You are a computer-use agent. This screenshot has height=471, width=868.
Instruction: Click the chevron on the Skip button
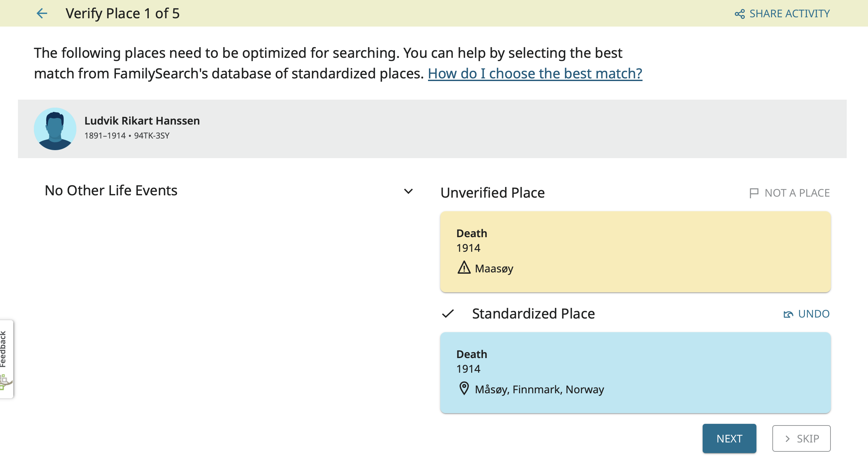tap(787, 438)
